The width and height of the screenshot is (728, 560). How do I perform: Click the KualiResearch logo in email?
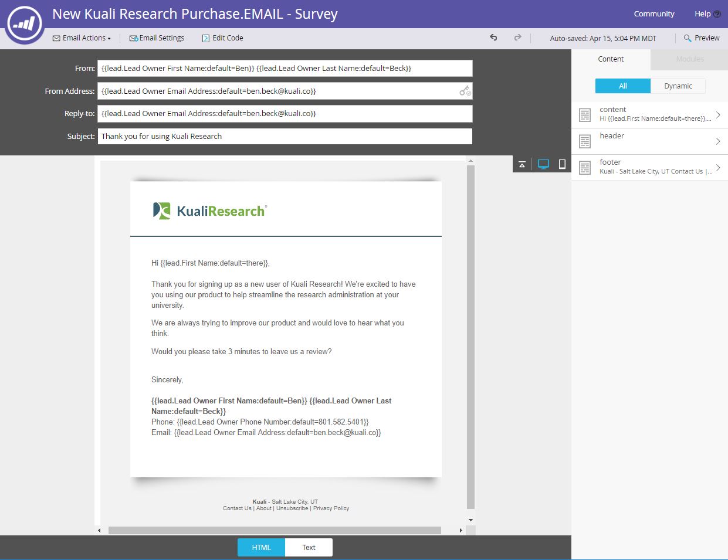[x=210, y=211]
